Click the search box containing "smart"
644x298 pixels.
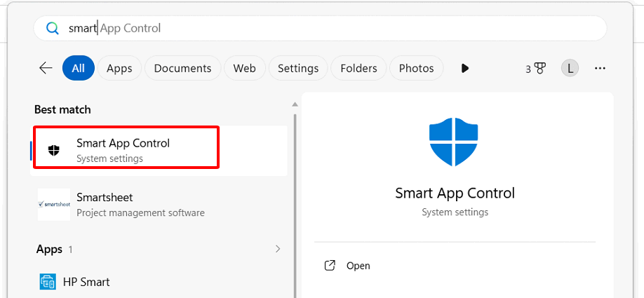(x=320, y=28)
